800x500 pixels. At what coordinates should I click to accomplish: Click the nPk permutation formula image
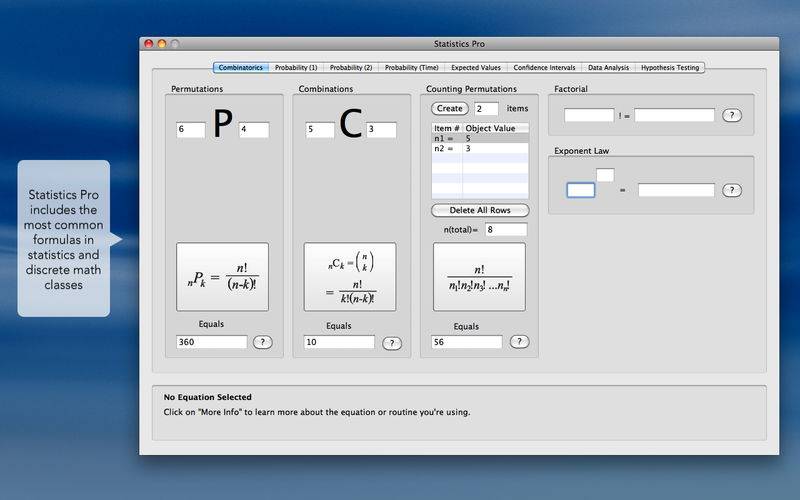tap(222, 277)
